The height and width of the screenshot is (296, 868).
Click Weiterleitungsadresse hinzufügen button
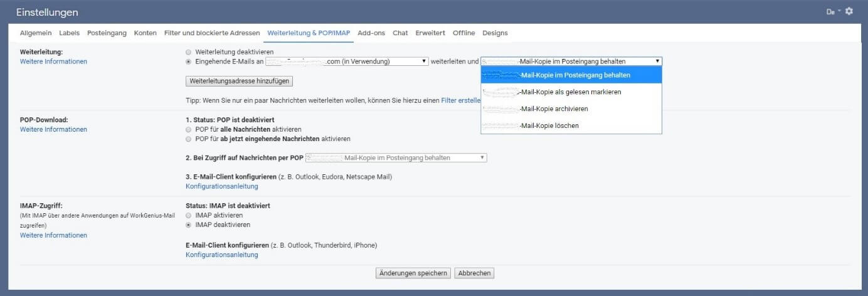click(239, 82)
